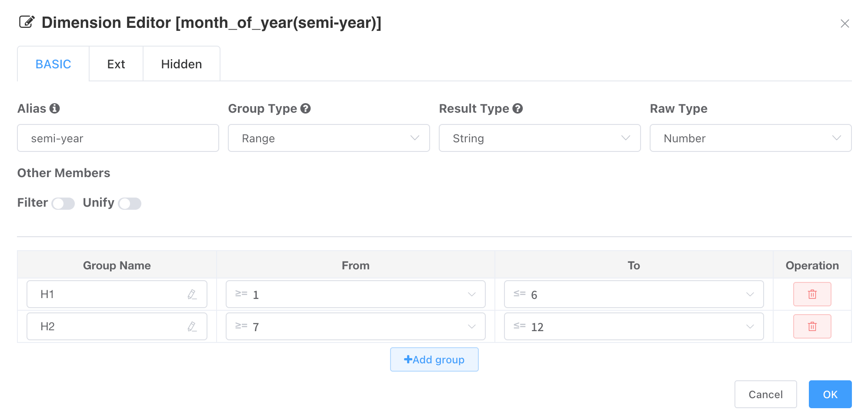Click the Alias info icon
This screenshot has width=868, height=416.
[54, 108]
